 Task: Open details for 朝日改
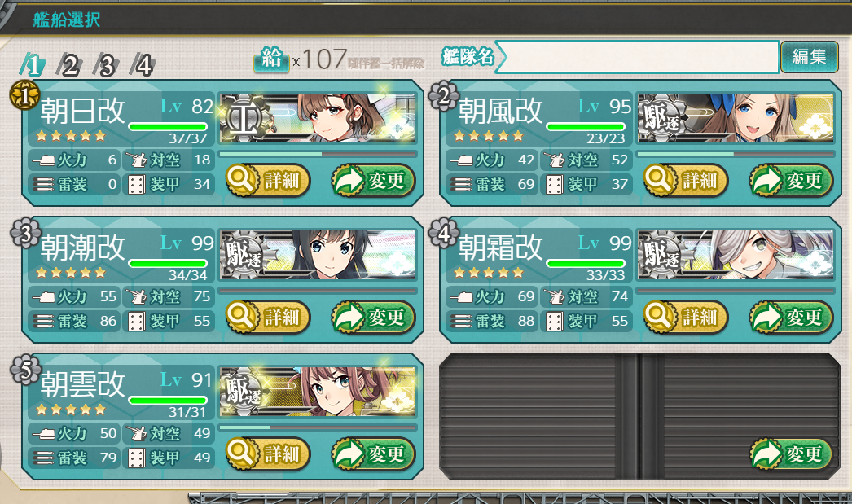point(267,180)
